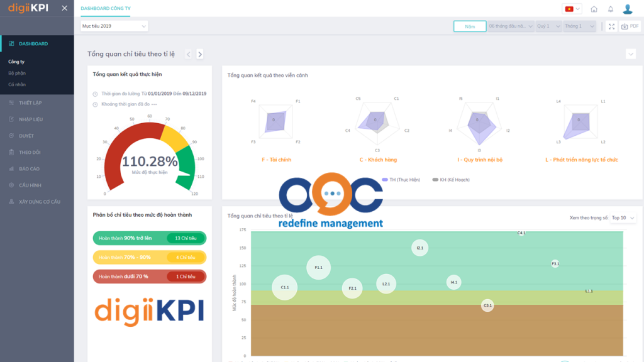Toggle the TH (Thực Hiện) legend series
The width and height of the screenshot is (644, 362).
(401, 180)
